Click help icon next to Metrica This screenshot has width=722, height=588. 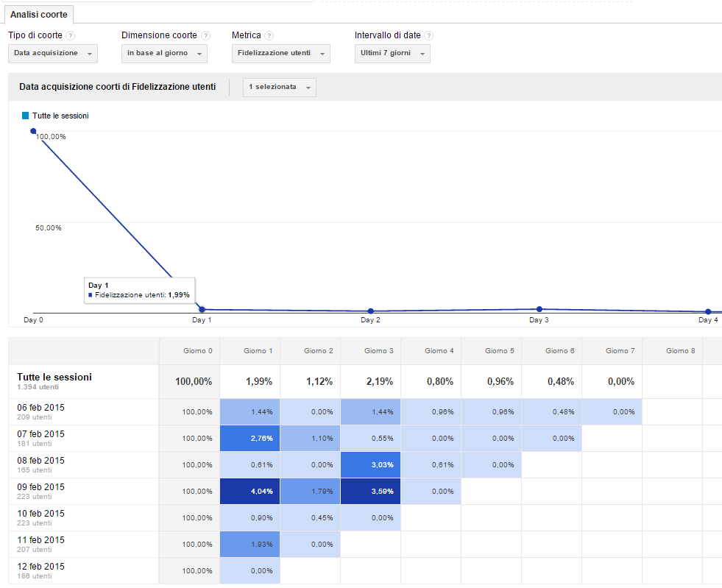pyautogui.click(x=269, y=35)
